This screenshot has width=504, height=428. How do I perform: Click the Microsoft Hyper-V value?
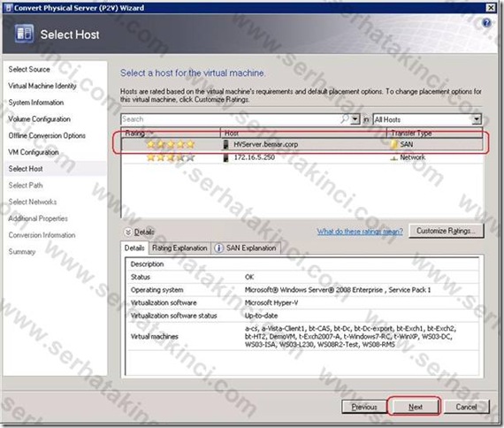pos(271,302)
